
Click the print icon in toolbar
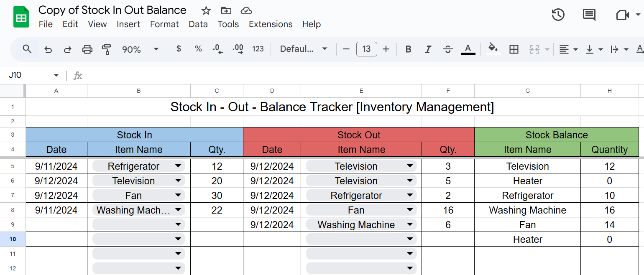[87, 49]
